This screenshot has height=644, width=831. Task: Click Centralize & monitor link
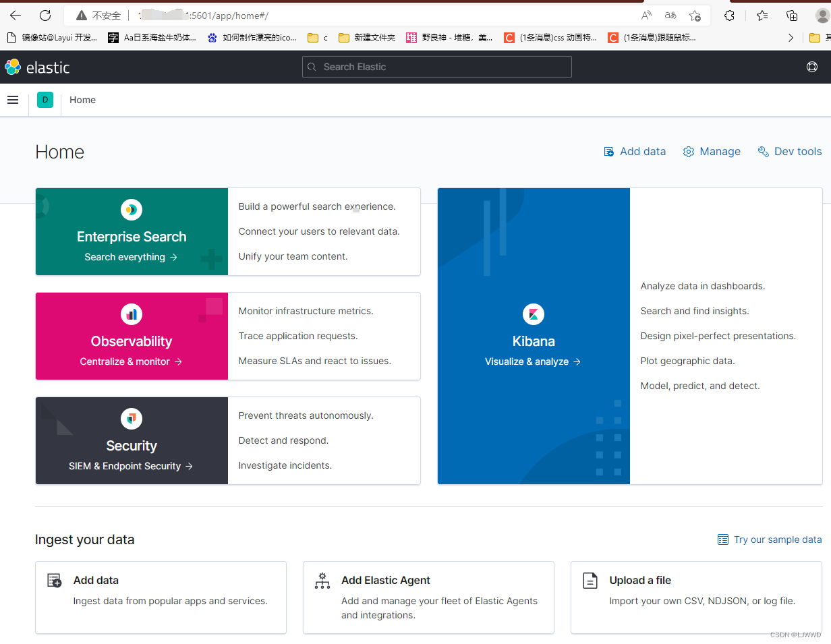click(x=131, y=361)
